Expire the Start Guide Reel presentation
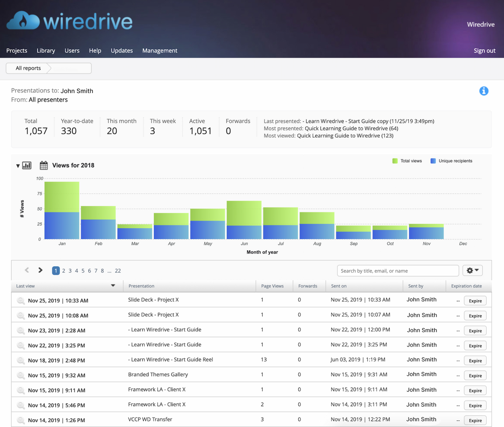Image resolution: width=504 pixels, height=427 pixels. [x=475, y=361]
